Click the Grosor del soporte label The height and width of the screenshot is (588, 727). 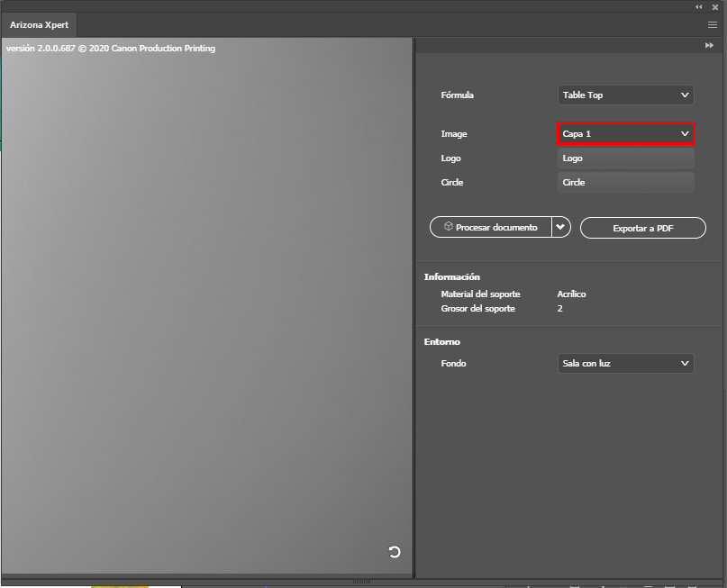(x=477, y=309)
